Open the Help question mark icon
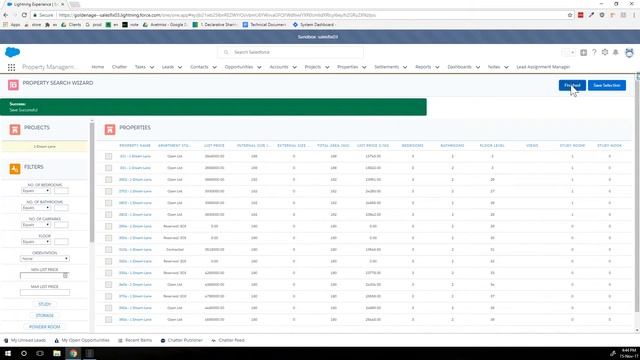Viewport: 640px width, 360px height. click(594, 52)
